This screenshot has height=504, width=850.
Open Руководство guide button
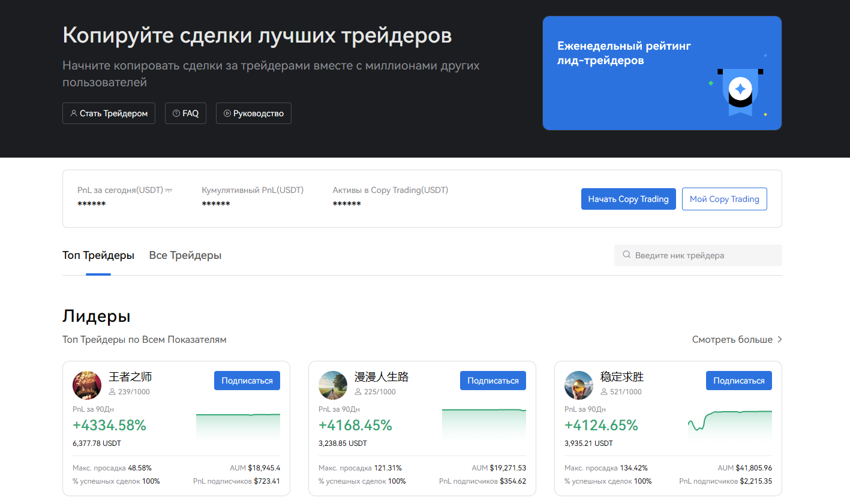pos(253,113)
